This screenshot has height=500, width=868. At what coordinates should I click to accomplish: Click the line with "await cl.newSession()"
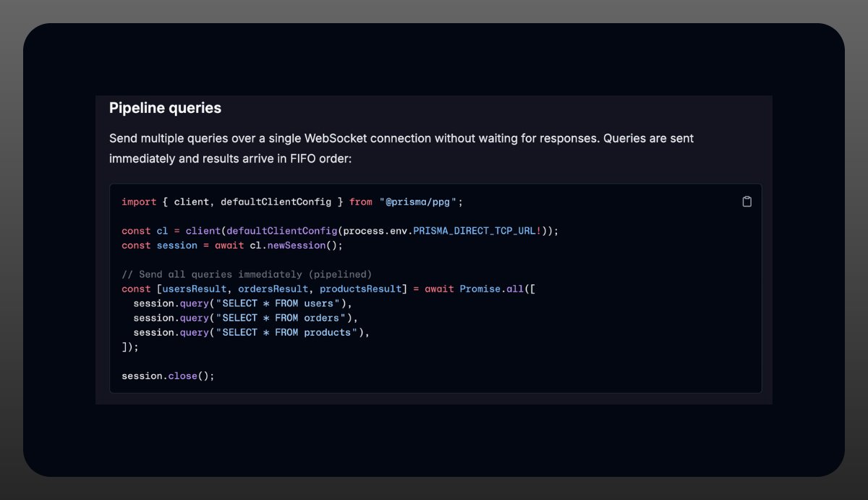point(231,245)
